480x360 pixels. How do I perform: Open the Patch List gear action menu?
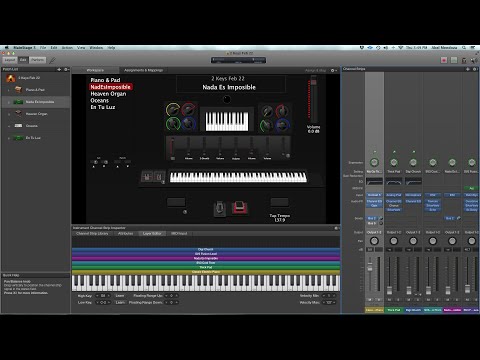tap(66, 69)
